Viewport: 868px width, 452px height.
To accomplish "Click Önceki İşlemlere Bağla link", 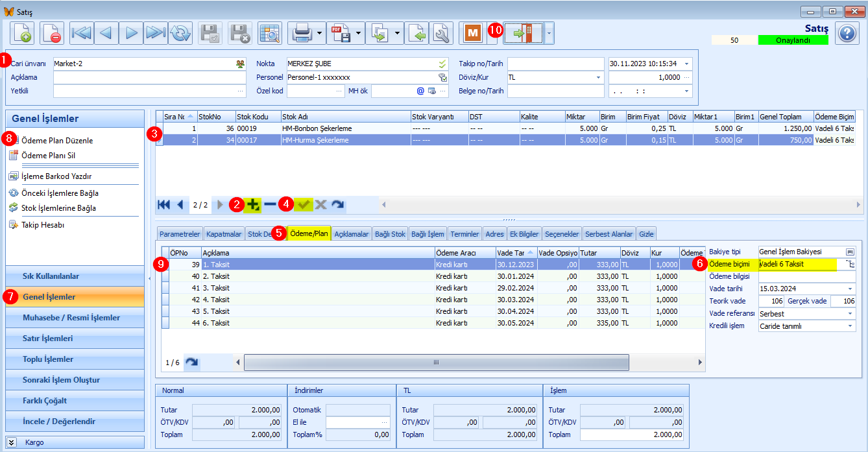I will click(x=60, y=193).
